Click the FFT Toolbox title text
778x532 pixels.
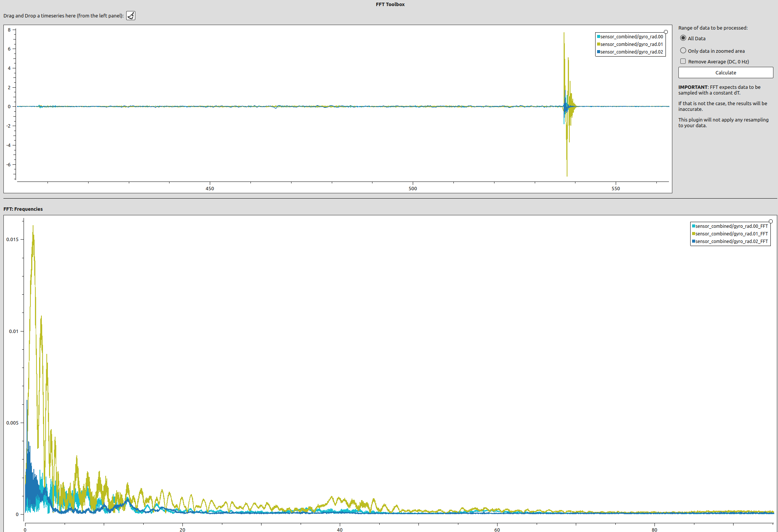pyautogui.click(x=390, y=5)
